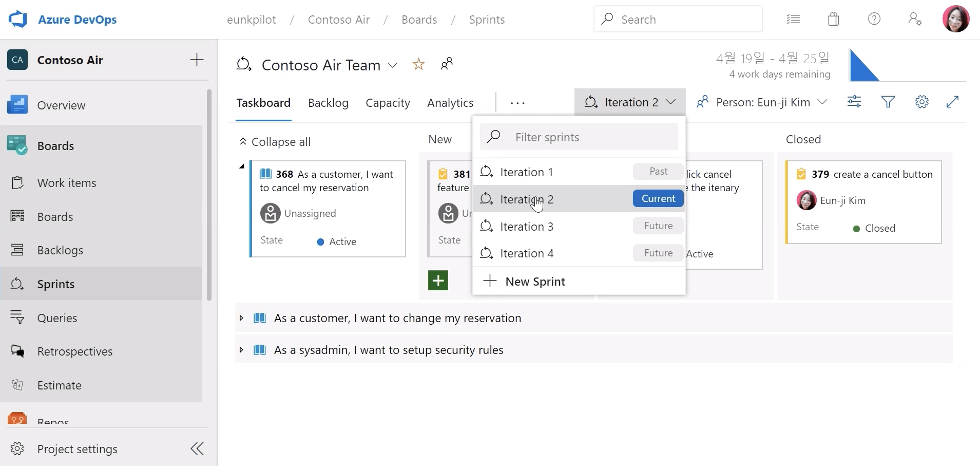Viewport: 980px width, 466px height.
Task: Enter full screen mode with arrow icon
Action: tap(953, 102)
